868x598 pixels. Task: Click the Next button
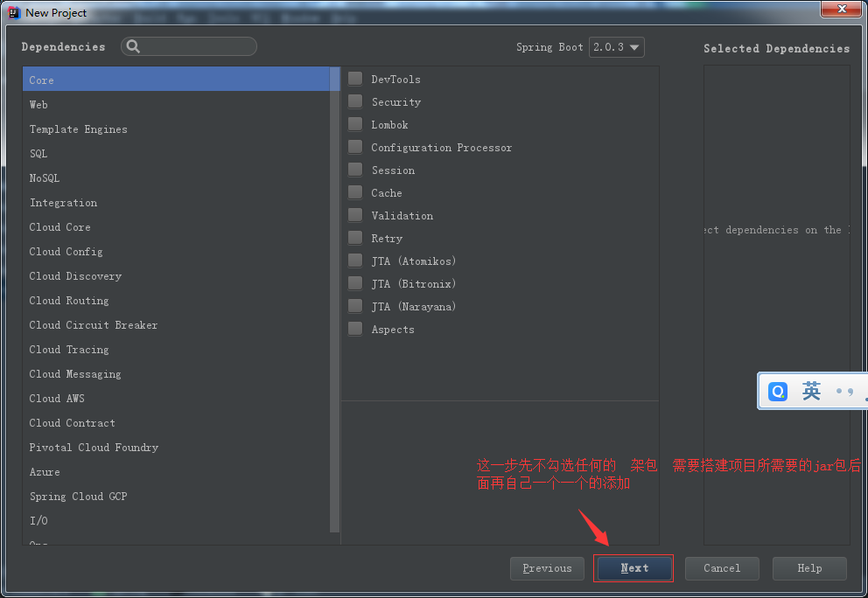pyautogui.click(x=633, y=568)
